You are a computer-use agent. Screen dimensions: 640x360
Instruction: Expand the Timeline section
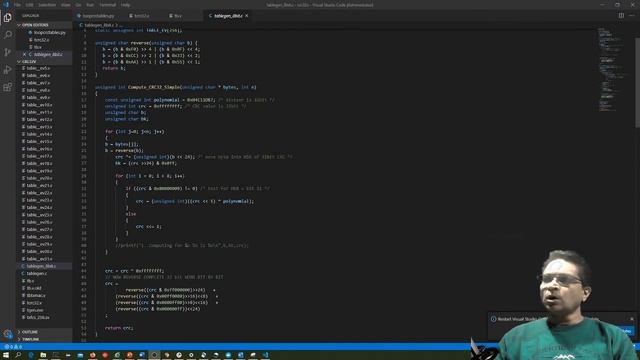click(x=44, y=339)
